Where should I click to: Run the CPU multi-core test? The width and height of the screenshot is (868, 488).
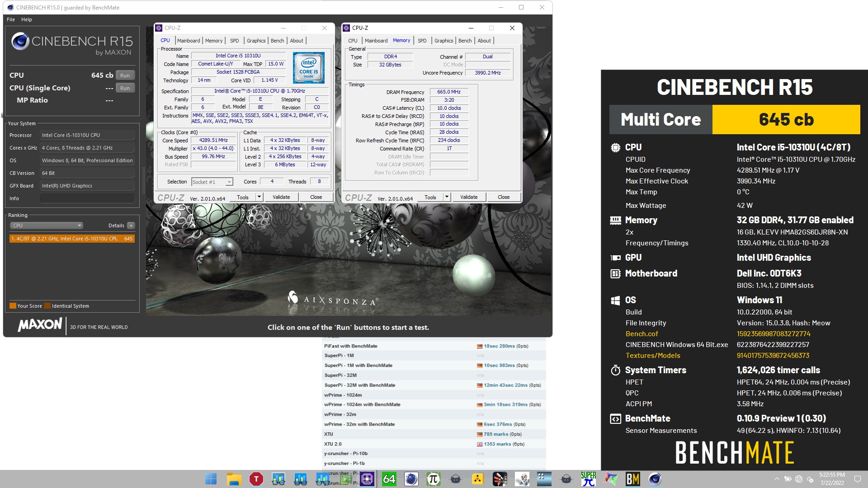(x=125, y=75)
